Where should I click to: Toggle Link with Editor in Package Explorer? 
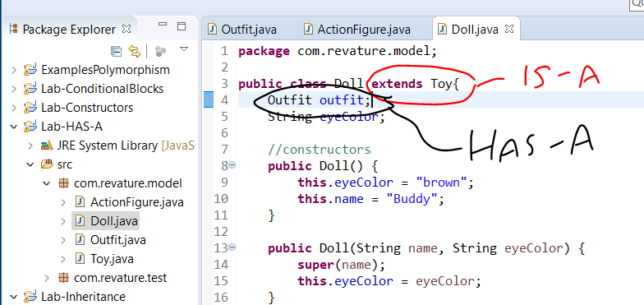pos(135,51)
